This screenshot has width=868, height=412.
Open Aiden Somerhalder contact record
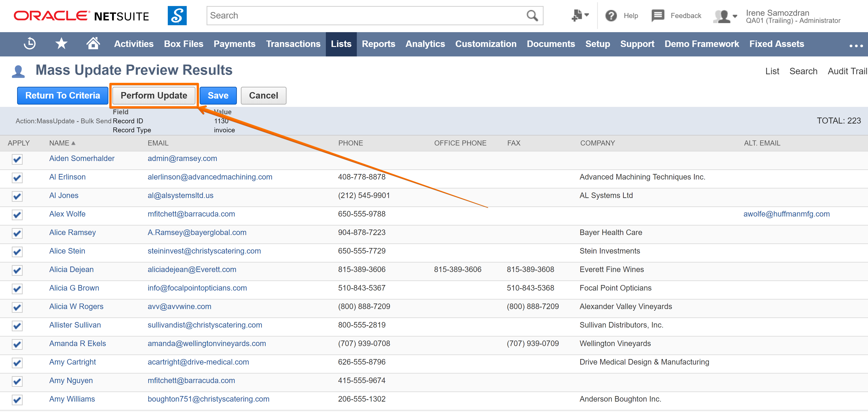tap(82, 158)
